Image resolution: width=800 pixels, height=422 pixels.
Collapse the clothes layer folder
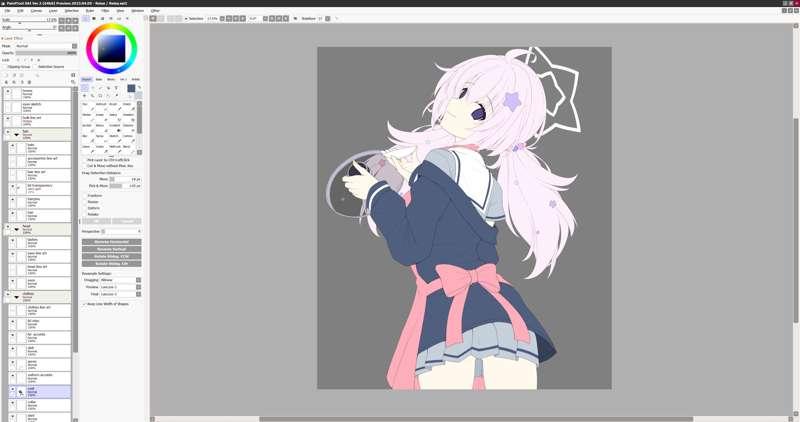pyautogui.click(x=16, y=296)
